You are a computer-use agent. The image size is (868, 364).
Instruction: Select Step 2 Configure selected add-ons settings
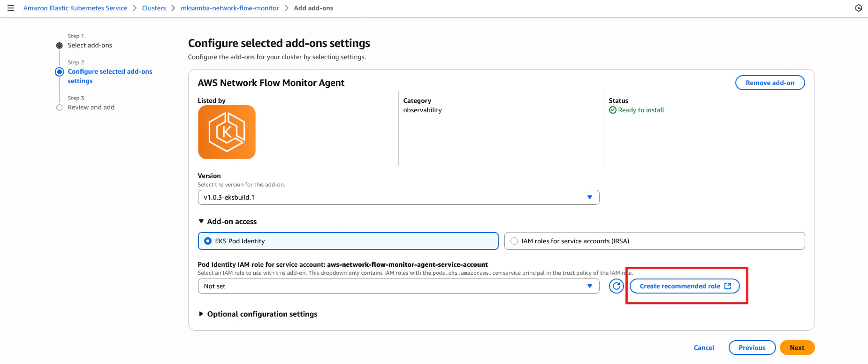coord(110,76)
